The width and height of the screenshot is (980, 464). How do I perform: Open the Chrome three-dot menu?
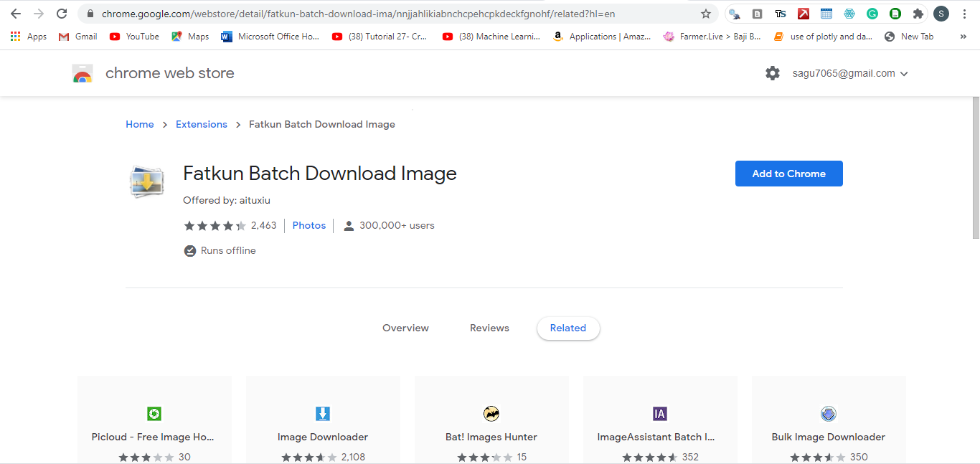pyautogui.click(x=965, y=14)
